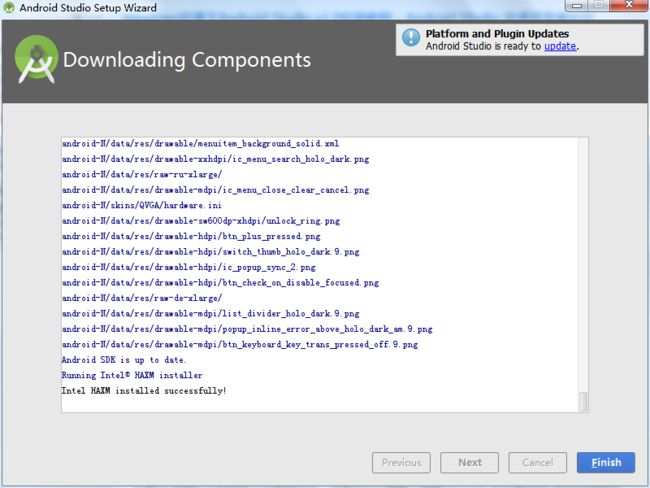Click the btn_keyboard_key_trans_pressed_off.9.png line
Image resolution: width=650 pixels, height=488 pixels.
[x=240, y=344]
